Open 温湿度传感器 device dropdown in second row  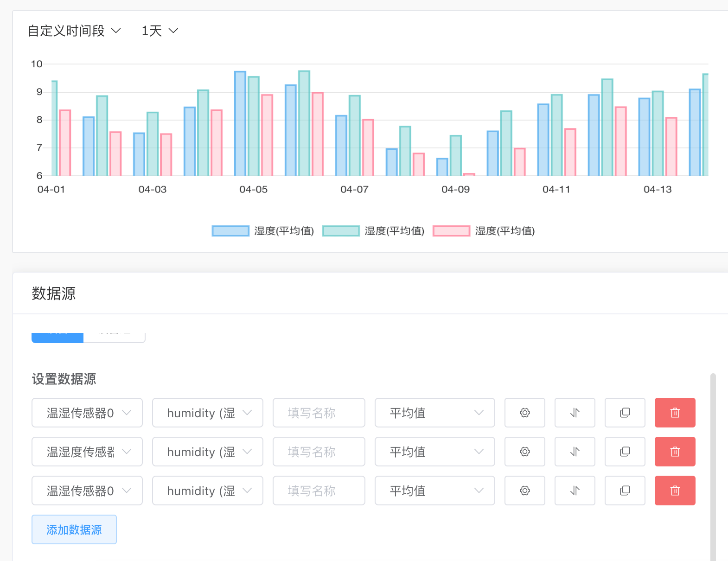87,452
